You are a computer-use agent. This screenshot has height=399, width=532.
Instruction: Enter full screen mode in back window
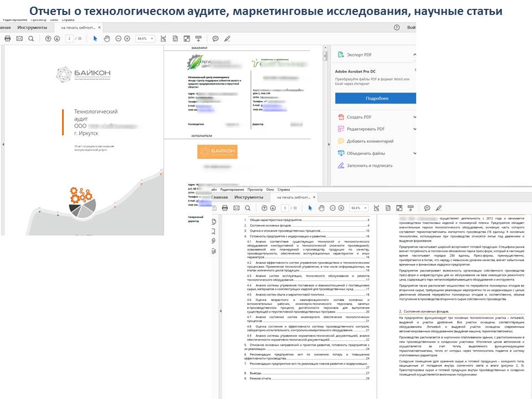tap(187, 39)
